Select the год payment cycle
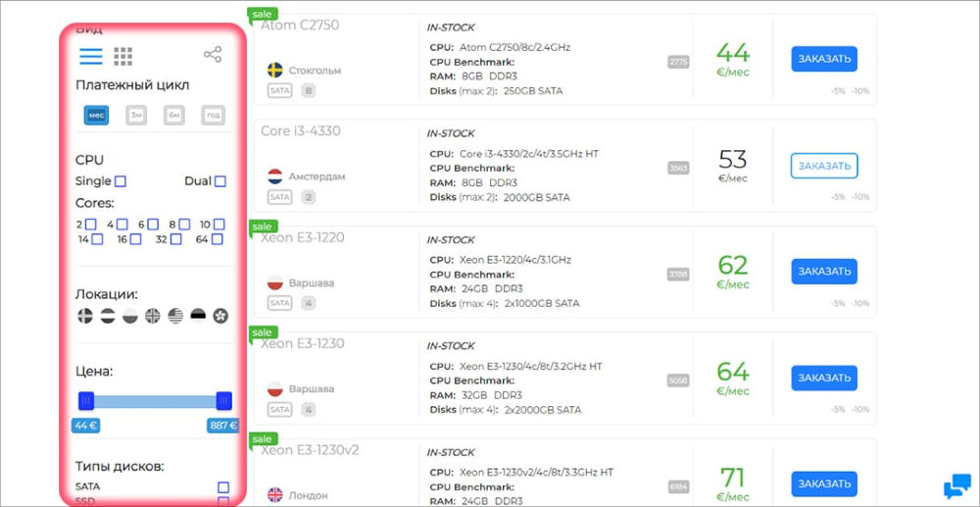The height and width of the screenshot is (507, 980). click(x=213, y=115)
